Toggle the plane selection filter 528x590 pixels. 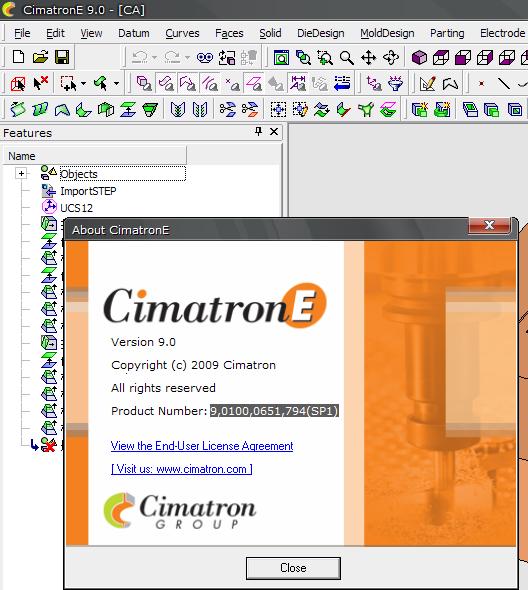254,84
